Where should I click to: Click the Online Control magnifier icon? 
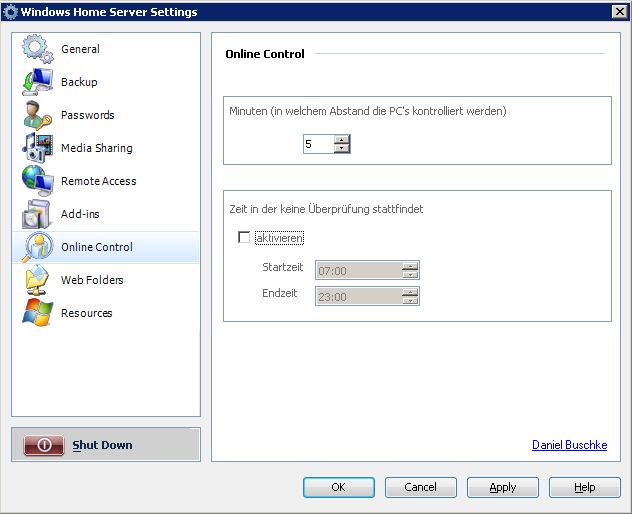[x=37, y=247]
